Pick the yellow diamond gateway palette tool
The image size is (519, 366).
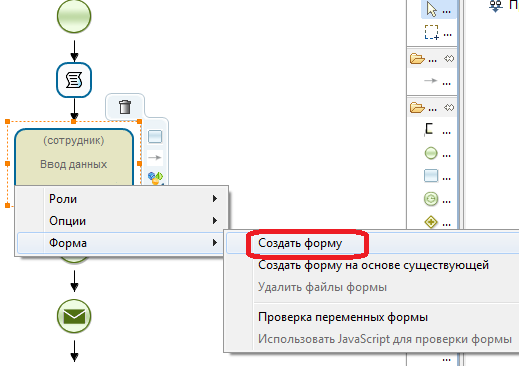[431, 222]
